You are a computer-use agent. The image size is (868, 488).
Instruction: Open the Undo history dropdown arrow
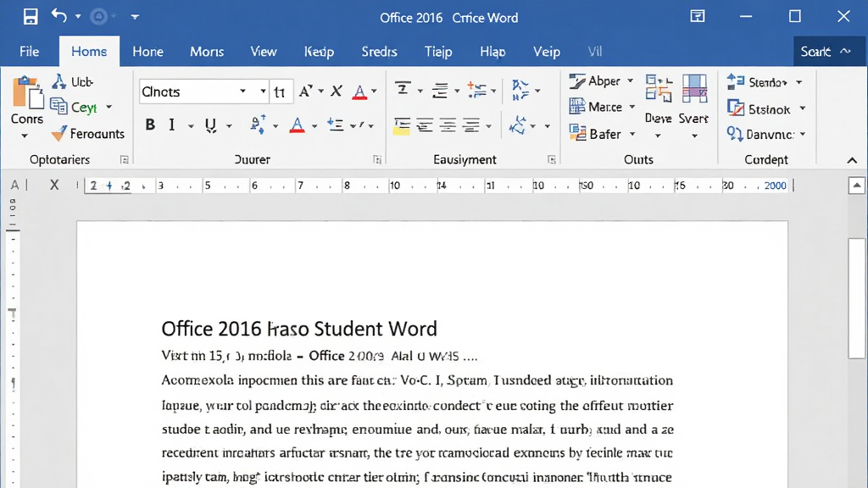(78, 17)
